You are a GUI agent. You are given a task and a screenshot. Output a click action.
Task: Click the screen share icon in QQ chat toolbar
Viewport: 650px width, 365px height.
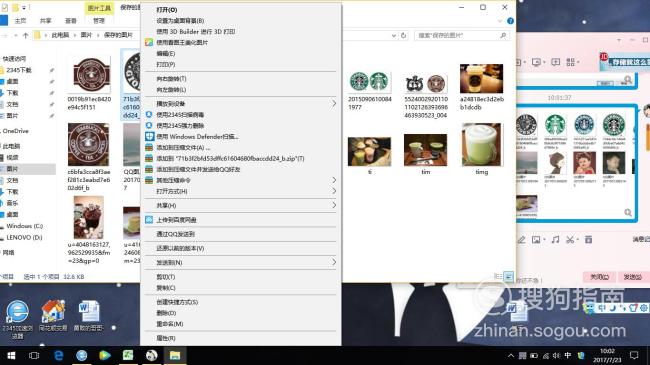click(x=536, y=62)
